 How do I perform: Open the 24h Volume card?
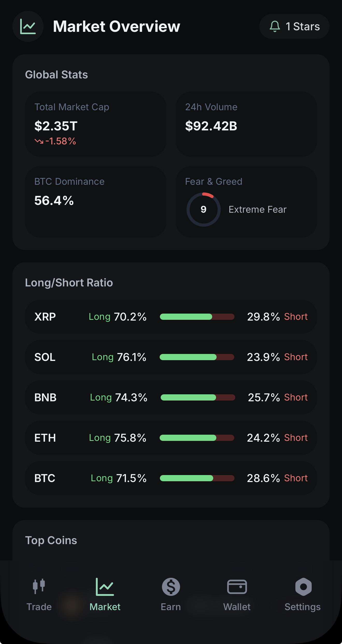pyautogui.click(x=246, y=124)
